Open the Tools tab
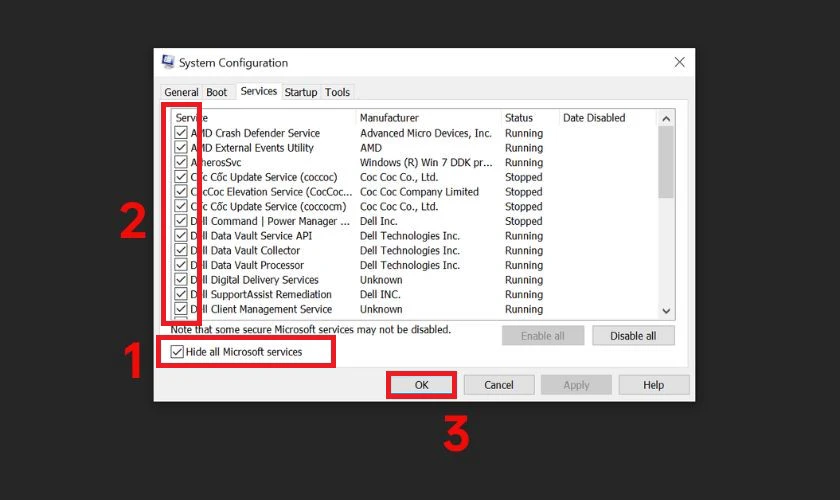 pyautogui.click(x=338, y=92)
